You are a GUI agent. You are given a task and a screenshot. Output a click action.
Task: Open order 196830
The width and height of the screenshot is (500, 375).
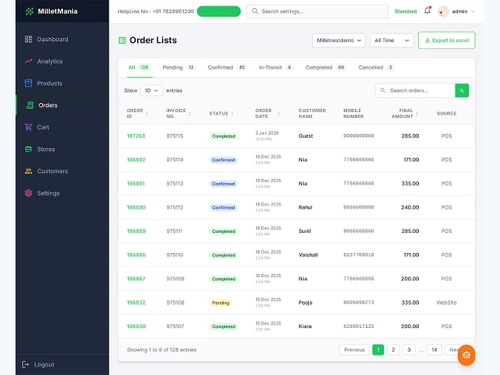click(x=136, y=326)
